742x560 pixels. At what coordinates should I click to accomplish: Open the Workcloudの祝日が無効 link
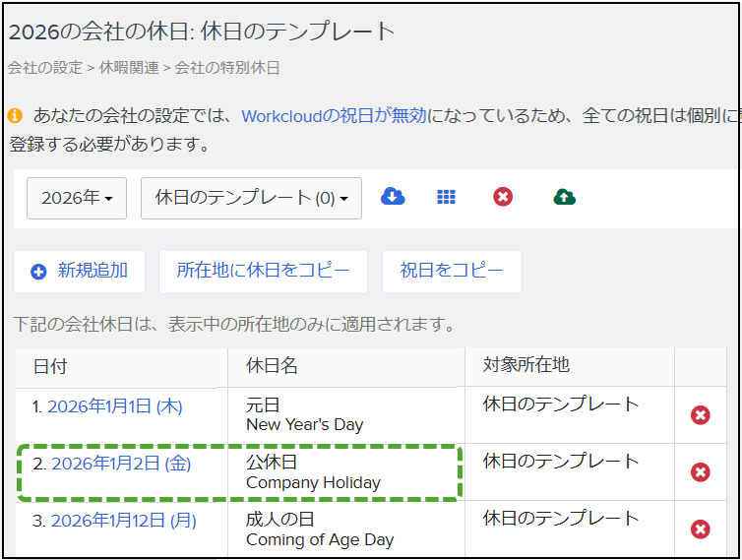click(335, 116)
